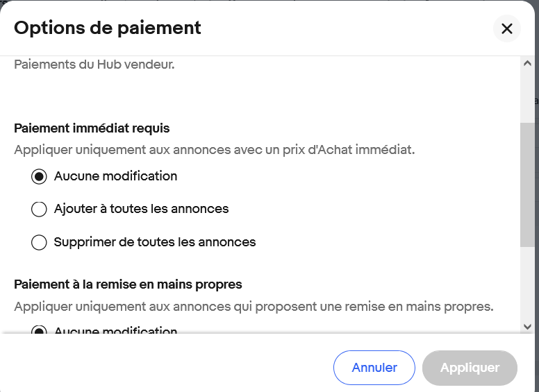Screen dimensions: 539x392
Task: Click the "Paiement à la remise en mains propres" heading
Action: click(128, 284)
